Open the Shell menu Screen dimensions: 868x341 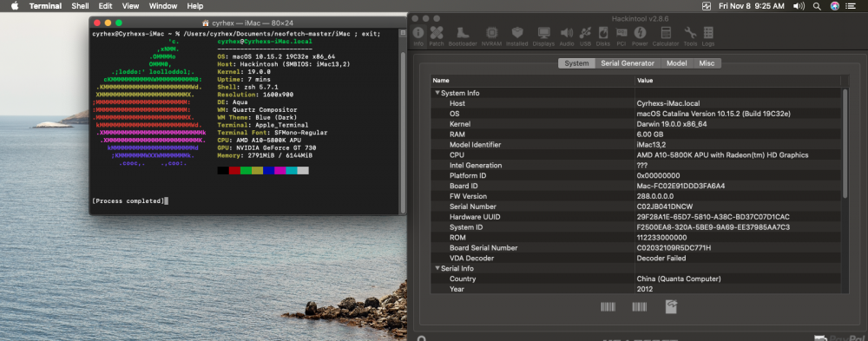point(80,6)
